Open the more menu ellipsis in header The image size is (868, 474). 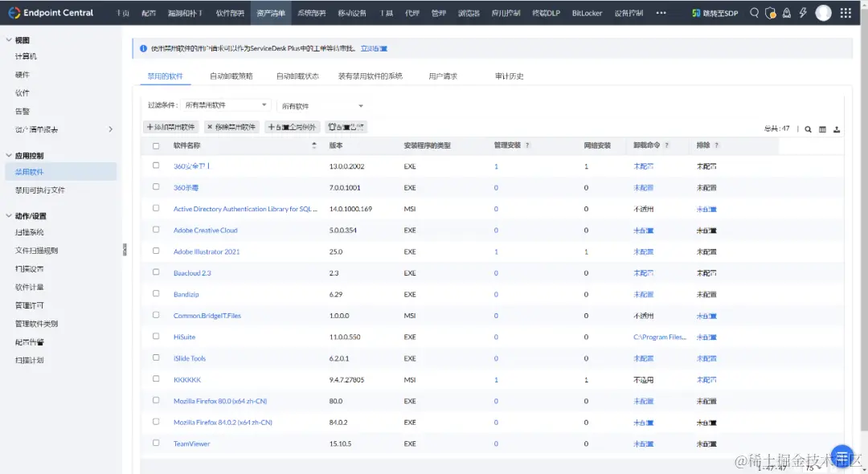661,13
